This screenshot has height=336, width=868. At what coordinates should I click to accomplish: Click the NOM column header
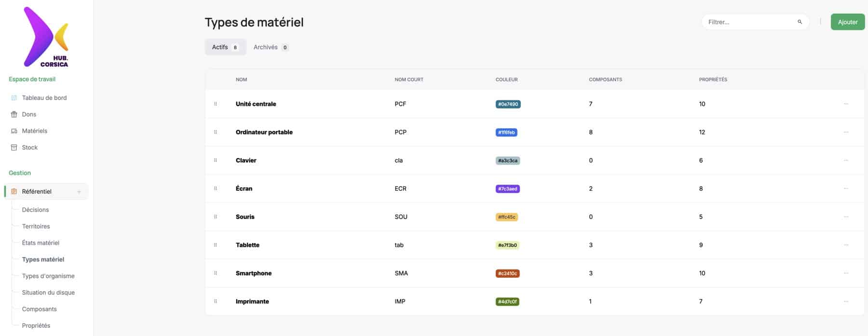pos(241,80)
